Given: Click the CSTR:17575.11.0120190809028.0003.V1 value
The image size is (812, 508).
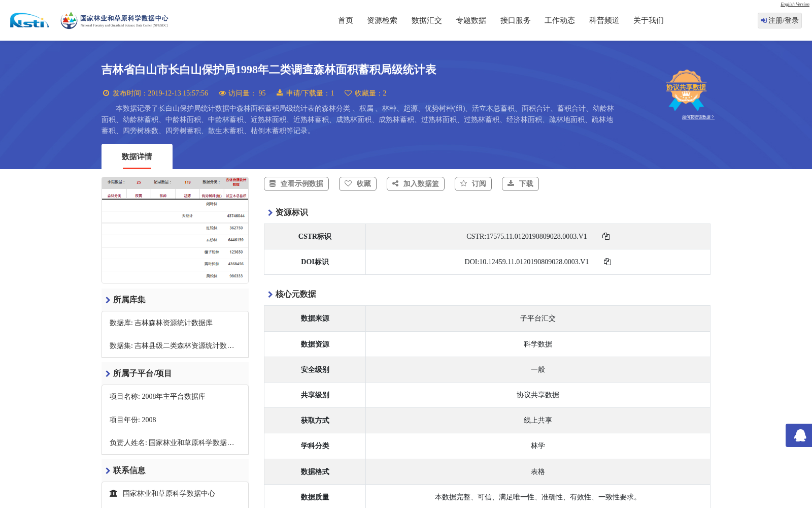Looking at the screenshot, I should pyautogui.click(x=526, y=236).
